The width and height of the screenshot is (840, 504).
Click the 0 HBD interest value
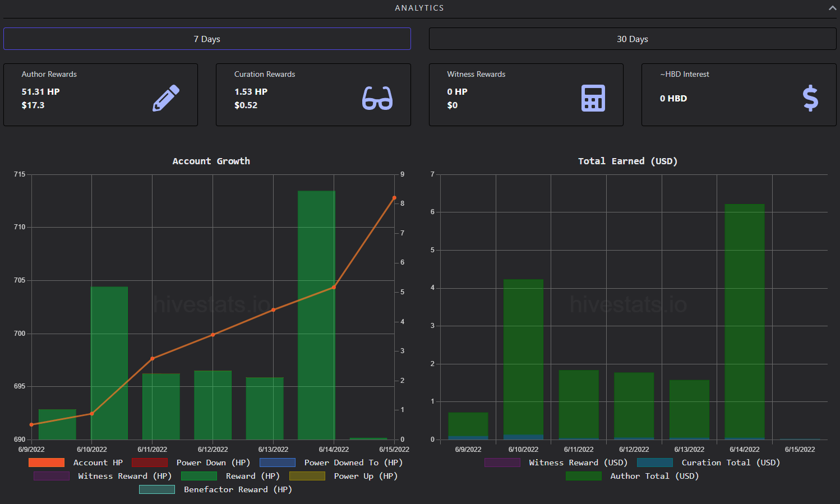pyautogui.click(x=673, y=98)
